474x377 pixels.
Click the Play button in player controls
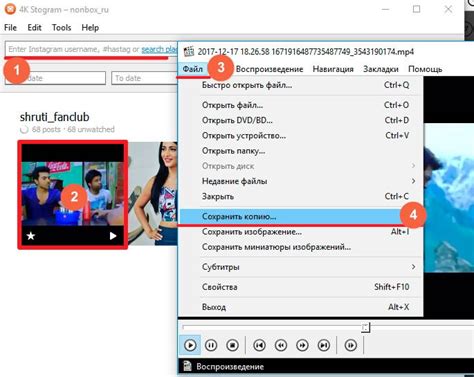click(190, 345)
